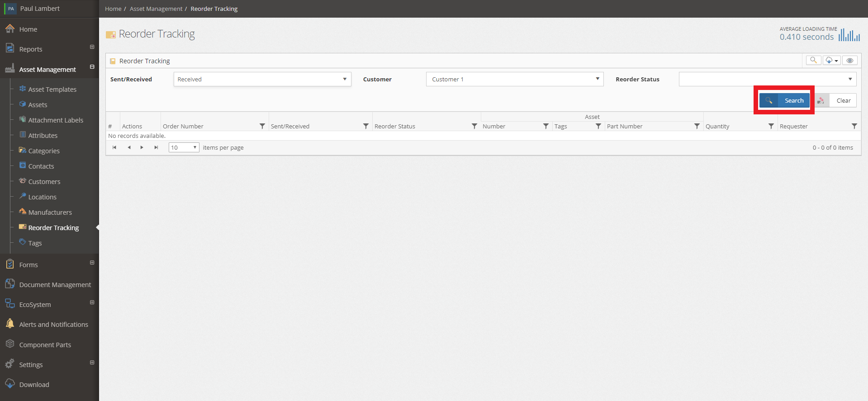Image resolution: width=868 pixels, height=401 pixels.
Task: Open the items per page dropdown
Action: pos(184,147)
